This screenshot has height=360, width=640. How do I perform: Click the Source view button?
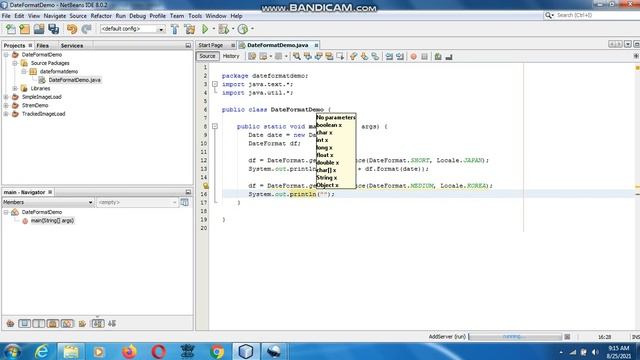pos(207,56)
